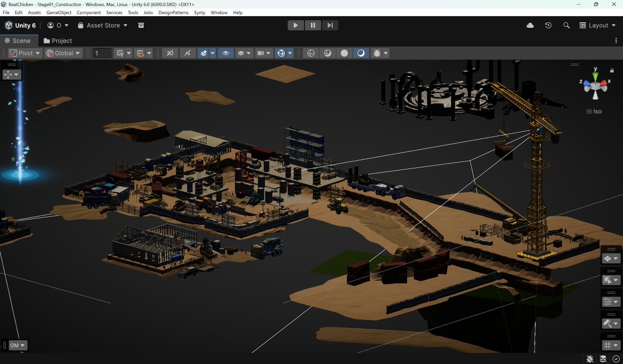This screenshot has height=364, width=623.
Task: Click the crossed-out bug status icon
Action: click(x=590, y=359)
